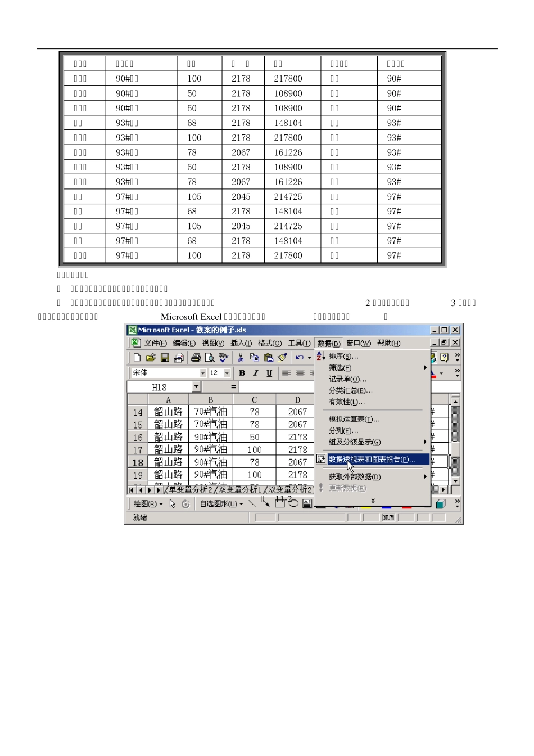Open the 格式(O) menu

270,343
